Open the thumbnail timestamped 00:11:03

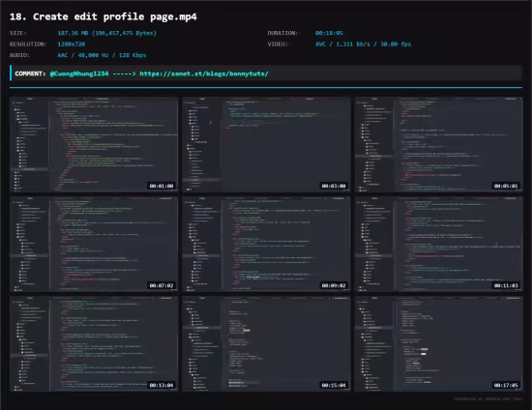(438, 244)
